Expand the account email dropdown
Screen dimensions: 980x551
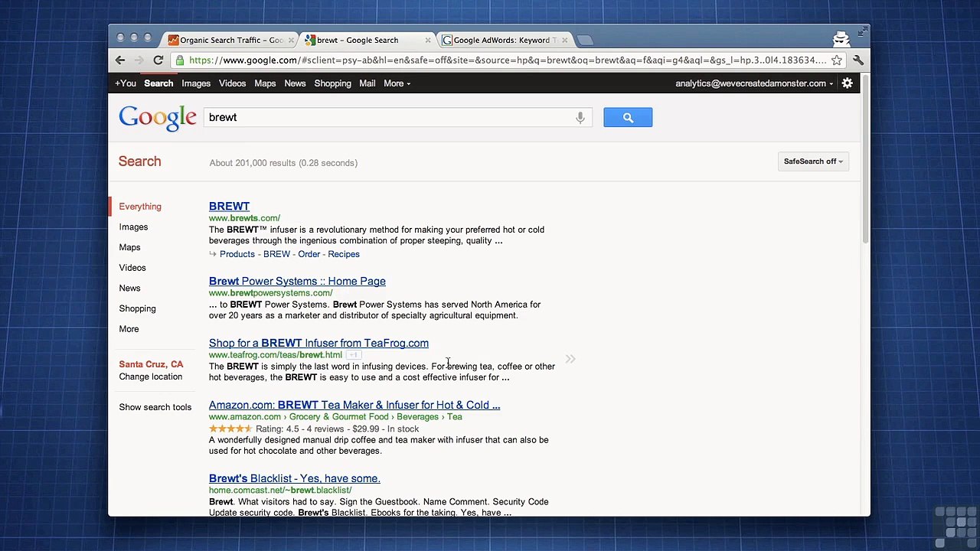click(754, 83)
